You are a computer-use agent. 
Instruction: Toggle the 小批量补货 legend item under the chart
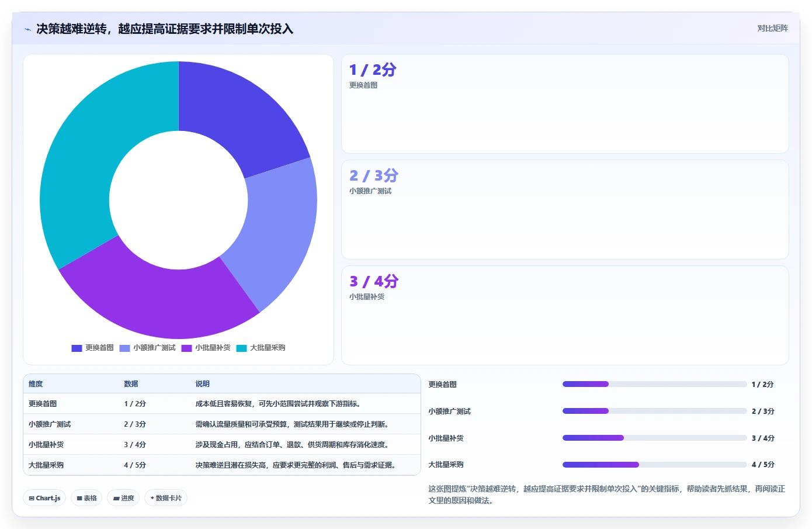[206, 348]
